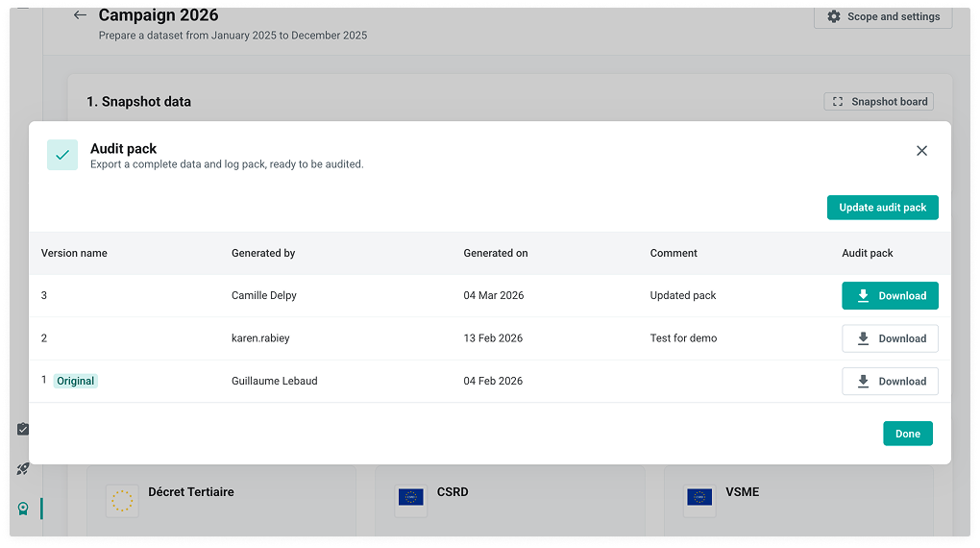Select the Guillaume Lebaud cell
The width and height of the screenshot is (980, 548).
tap(275, 381)
